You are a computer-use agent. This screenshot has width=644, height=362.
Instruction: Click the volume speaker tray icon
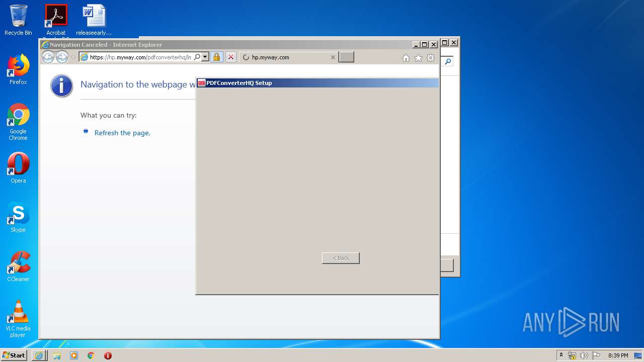(x=584, y=355)
